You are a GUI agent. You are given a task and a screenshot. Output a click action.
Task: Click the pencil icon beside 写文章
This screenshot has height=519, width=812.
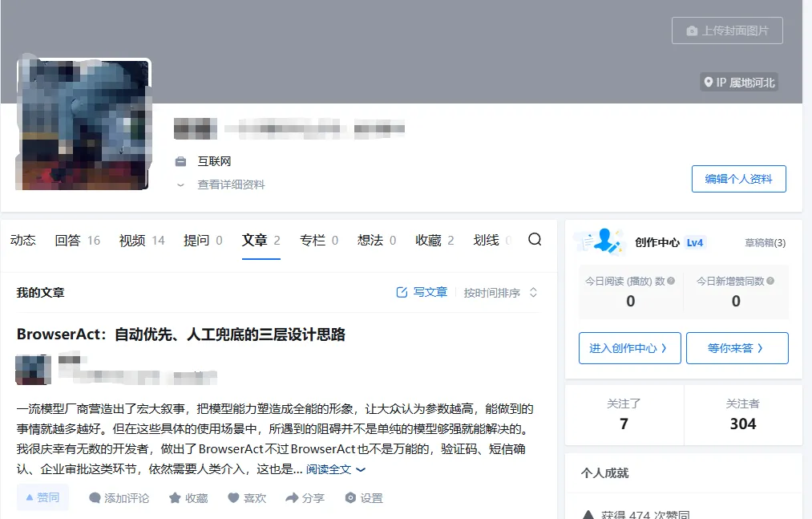(x=402, y=293)
